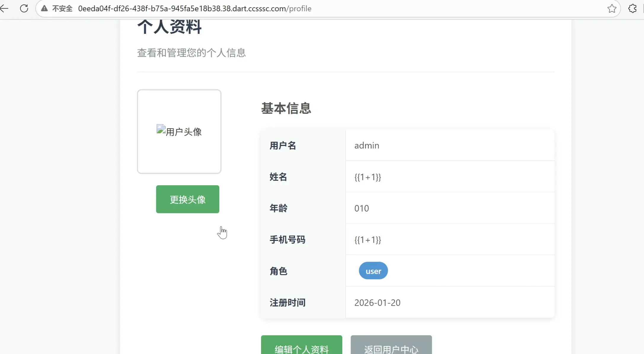The height and width of the screenshot is (354, 644).
Task: Click the 查看和管理您的个人信息 subtitle text
Action: (191, 53)
